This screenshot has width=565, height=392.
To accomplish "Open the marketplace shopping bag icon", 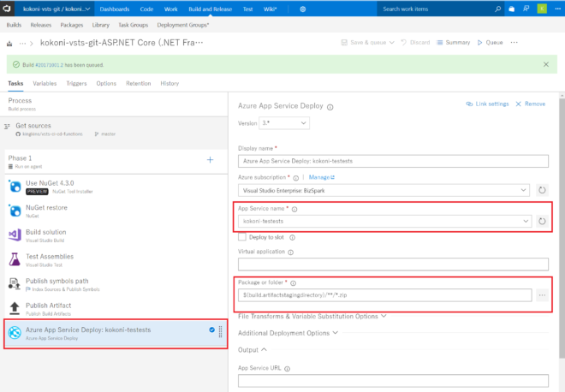I will [512, 9].
